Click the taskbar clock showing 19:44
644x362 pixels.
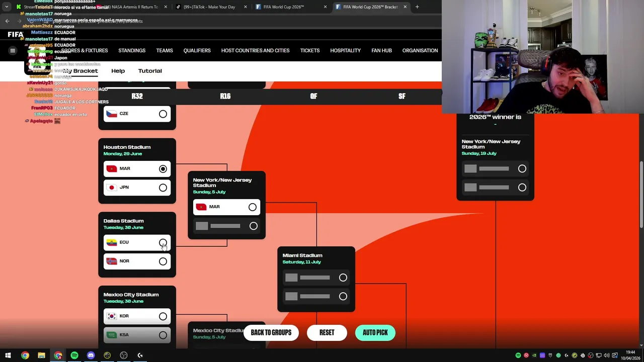coord(630,355)
